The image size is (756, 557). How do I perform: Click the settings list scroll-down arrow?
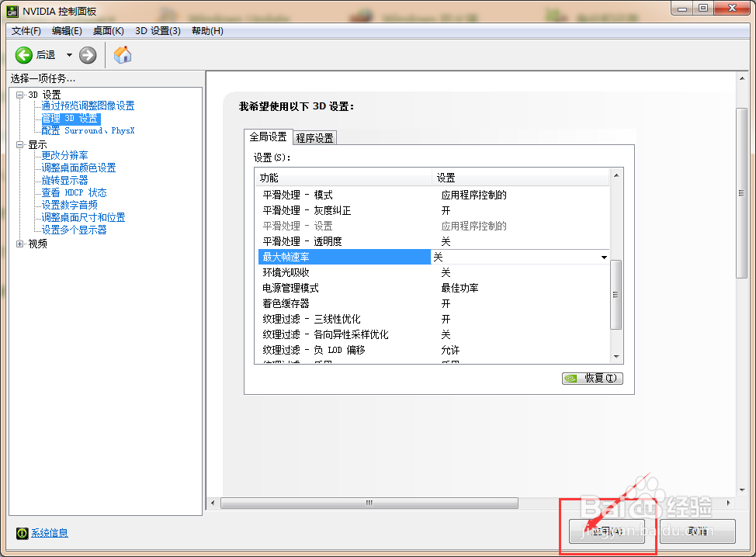pos(616,357)
